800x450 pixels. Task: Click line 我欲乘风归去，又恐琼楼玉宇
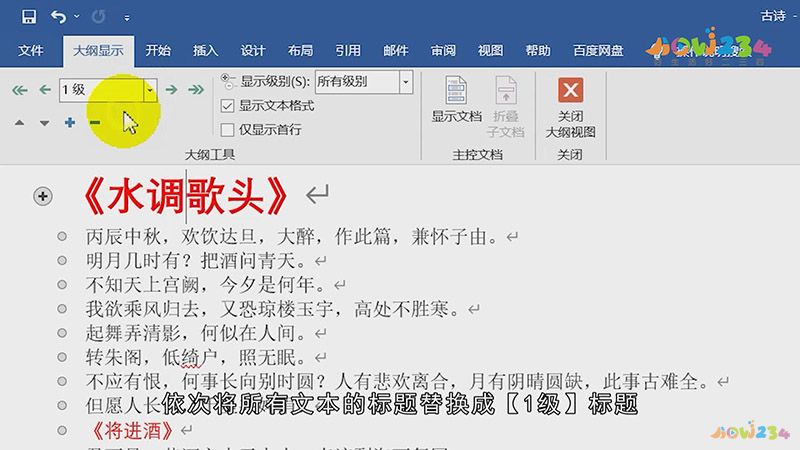coord(273,309)
